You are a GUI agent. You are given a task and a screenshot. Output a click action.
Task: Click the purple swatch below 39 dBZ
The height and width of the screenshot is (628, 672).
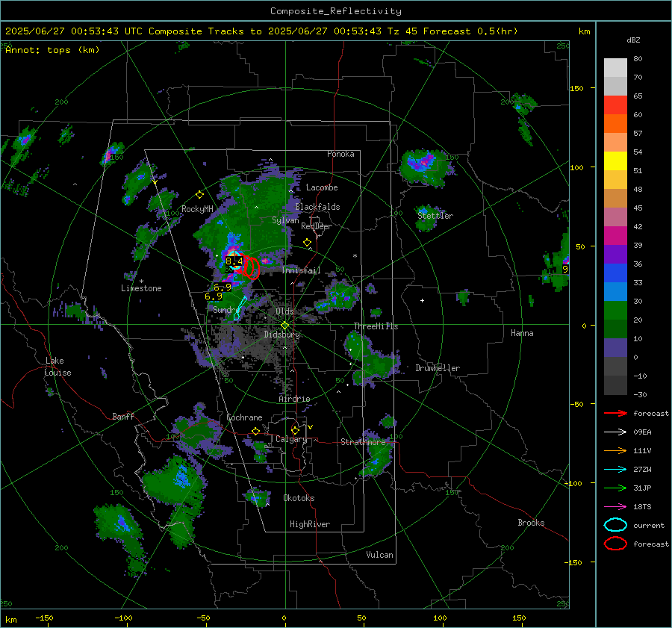(615, 254)
